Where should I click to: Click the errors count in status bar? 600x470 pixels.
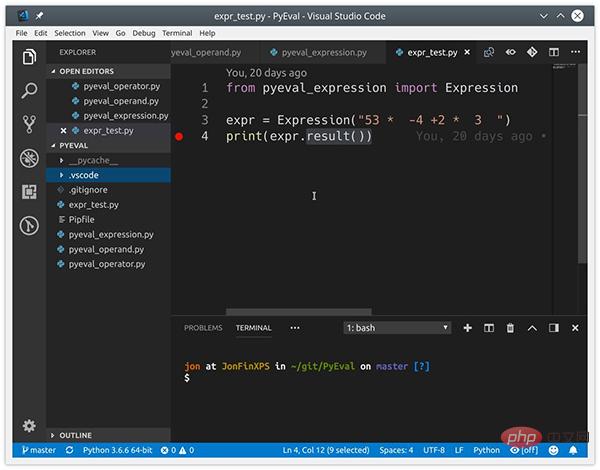[168, 450]
